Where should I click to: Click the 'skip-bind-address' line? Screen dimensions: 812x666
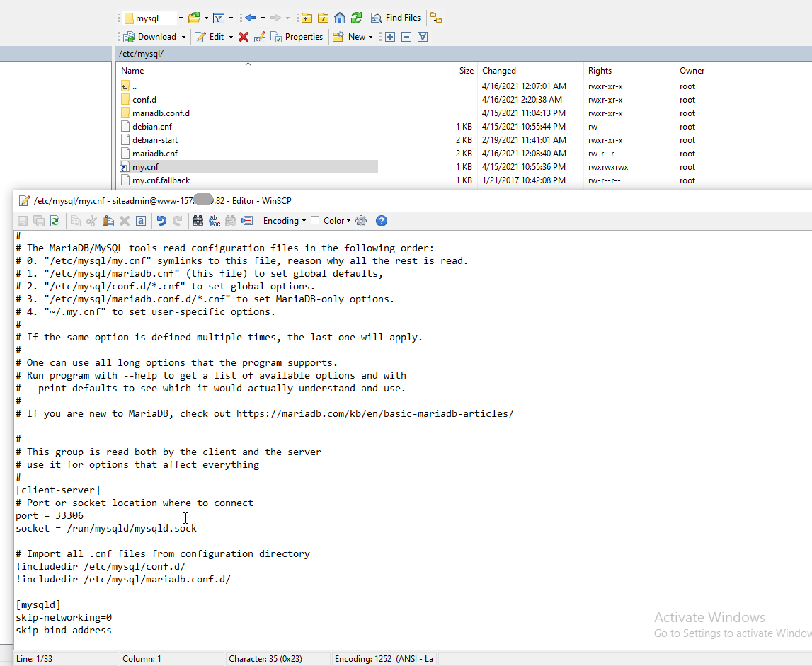tap(64, 631)
